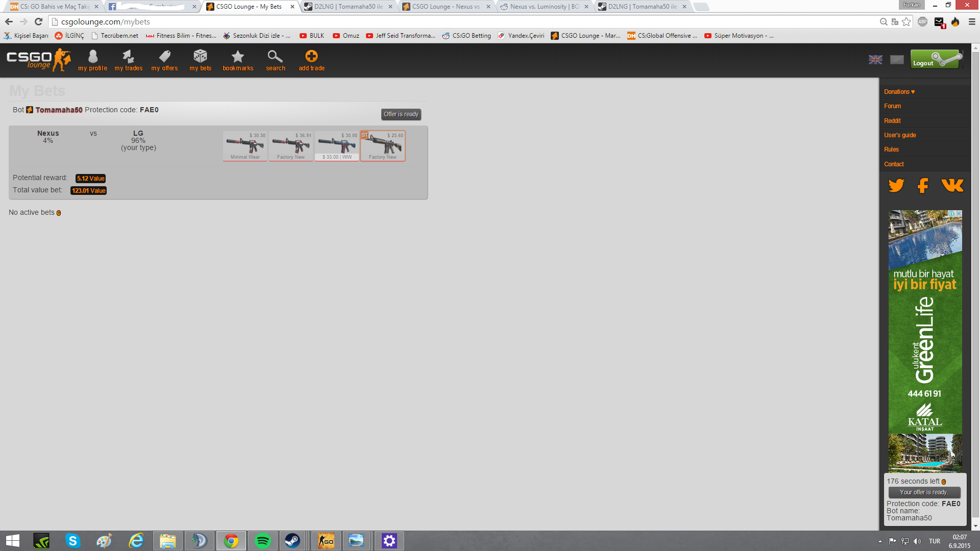Open my bets dice icon
This screenshot has width=980, height=551.
click(x=200, y=60)
